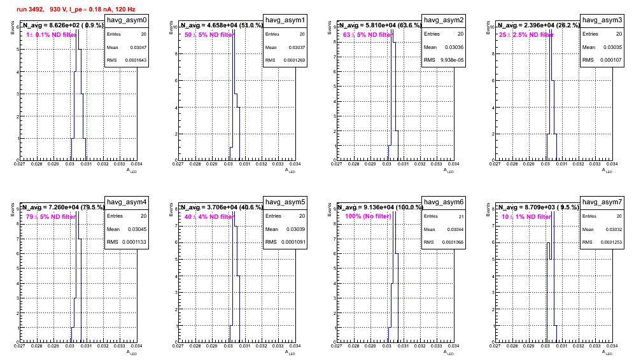Screen dimensions: 634x364
Task: Click the N_avg = 8.626e+02 label
Action: tap(62, 25)
